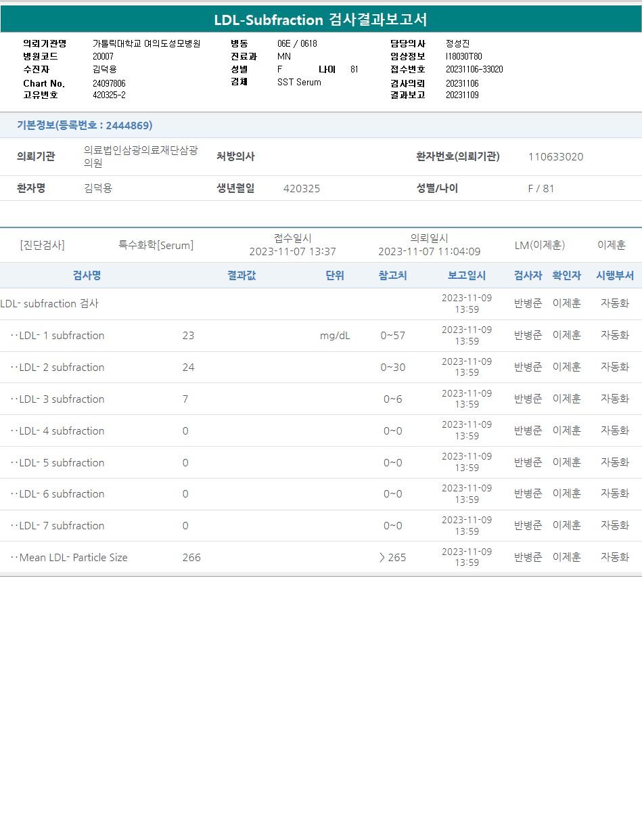This screenshot has width=642, height=840.
Task: Click the 보고일시 column header
Action: click(466, 275)
